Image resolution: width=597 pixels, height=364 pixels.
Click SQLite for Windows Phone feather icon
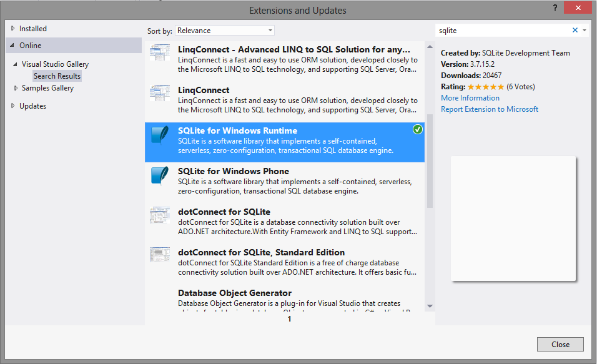pos(160,175)
